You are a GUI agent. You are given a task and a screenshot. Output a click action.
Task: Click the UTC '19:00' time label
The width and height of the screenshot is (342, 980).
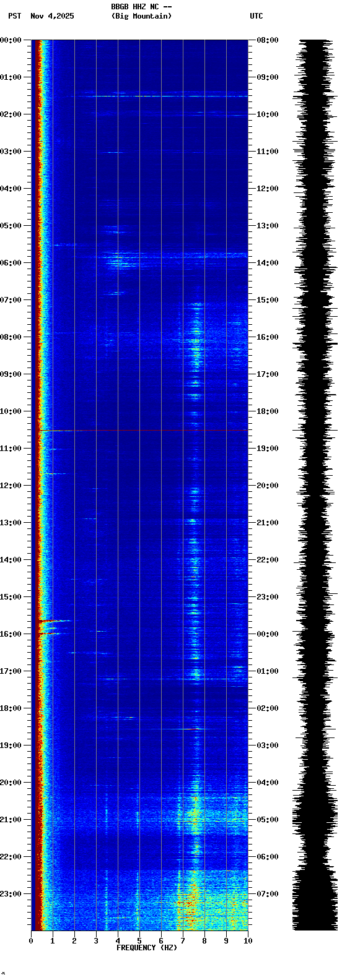click(268, 449)
